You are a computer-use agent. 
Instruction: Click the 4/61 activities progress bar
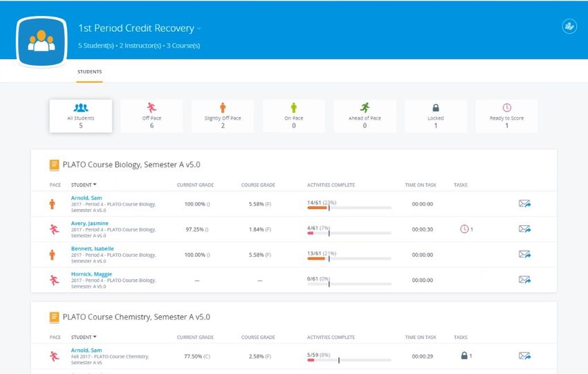tap(349, 233)
